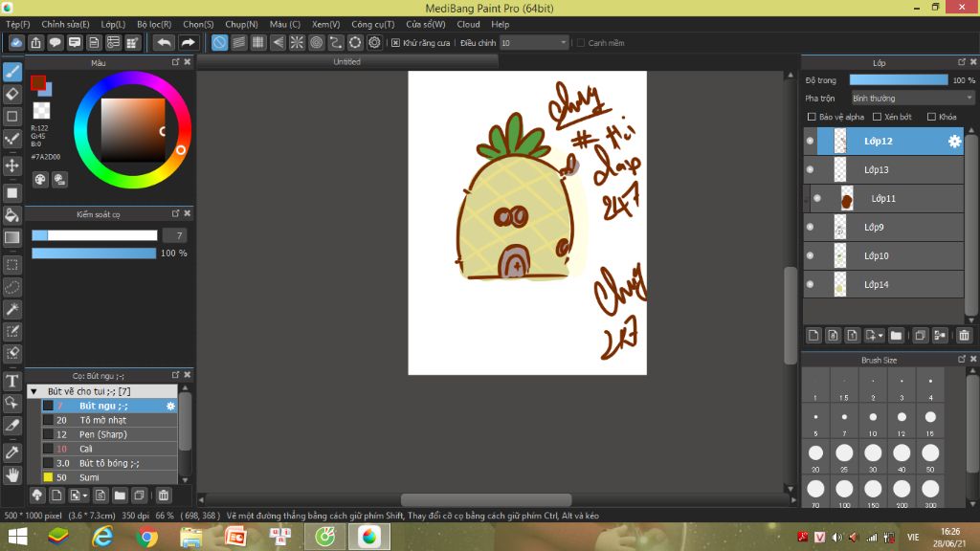Select the Lasso tool
The image size is (980, 551).
click(x=11, y=287)
